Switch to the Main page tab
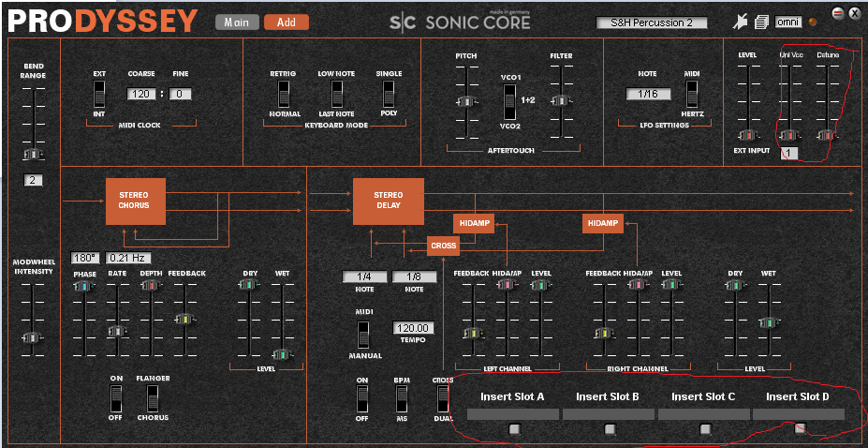Screen dimensions: 868x448 pos(236,22)
